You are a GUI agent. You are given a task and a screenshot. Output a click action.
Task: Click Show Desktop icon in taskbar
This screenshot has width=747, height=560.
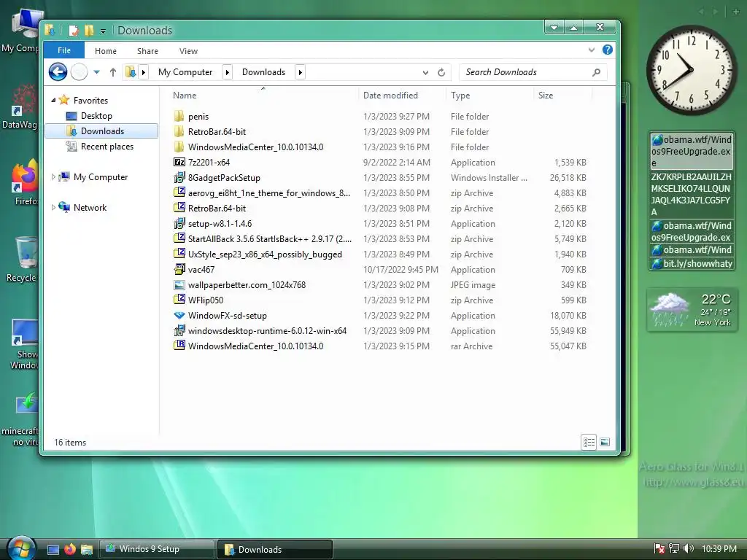[x=53, y=550]
